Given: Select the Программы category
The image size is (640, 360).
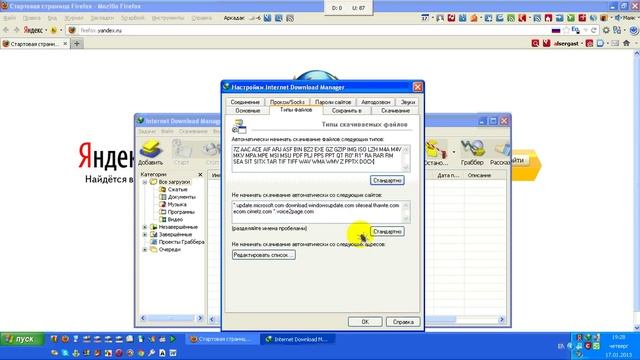Looking at the screenshot, I should (181, 212).
